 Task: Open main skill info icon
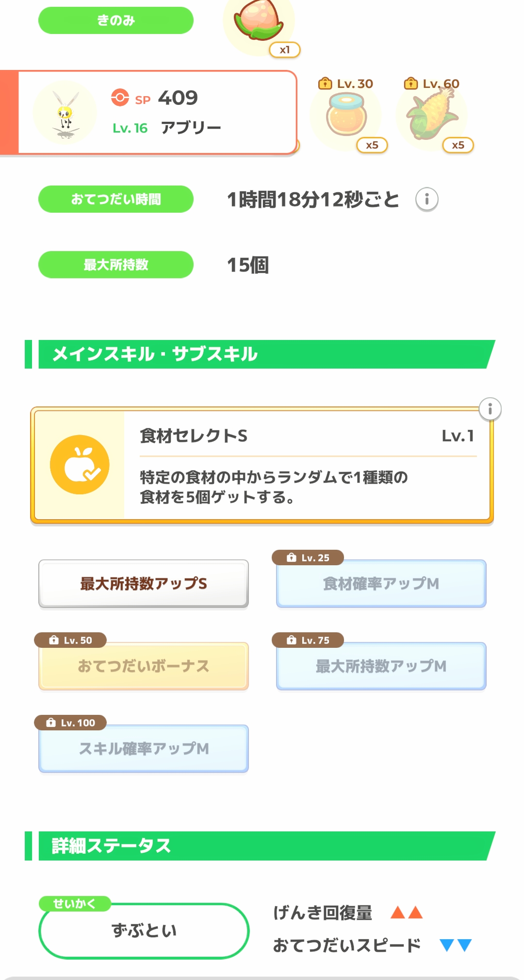point(490,409)
